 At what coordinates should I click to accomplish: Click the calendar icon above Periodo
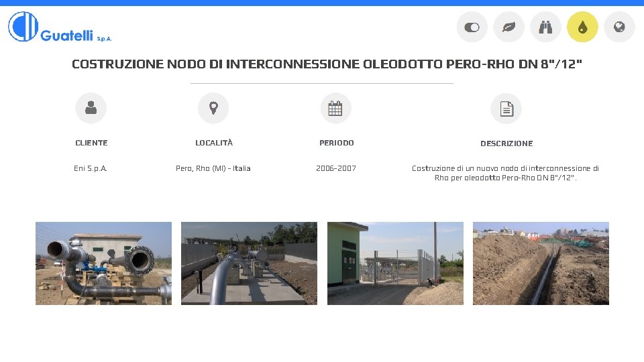click(335, 109)
